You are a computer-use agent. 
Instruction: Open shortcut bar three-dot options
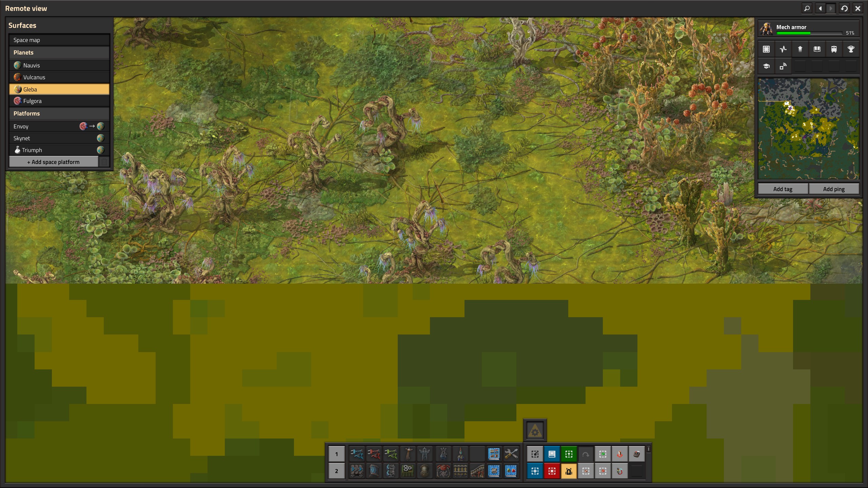[x=649, y=449]
